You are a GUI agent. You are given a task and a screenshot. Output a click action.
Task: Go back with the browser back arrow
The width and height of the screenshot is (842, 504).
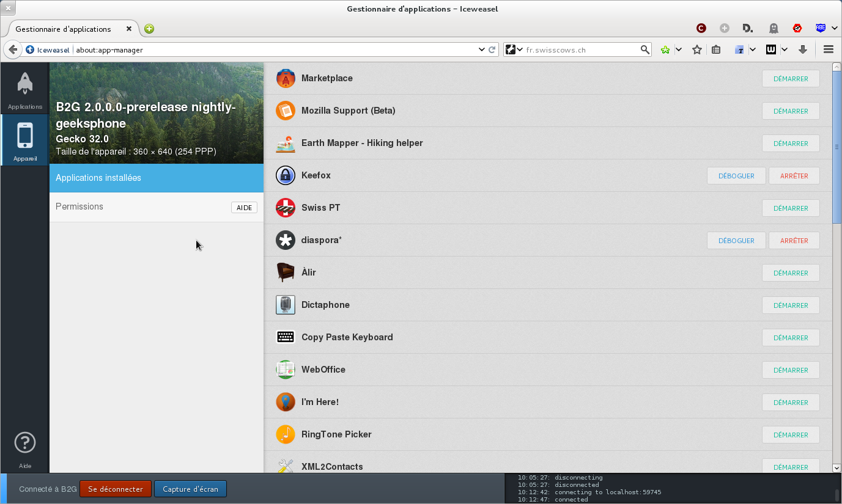pyautogui.click(x=12, y=49)
